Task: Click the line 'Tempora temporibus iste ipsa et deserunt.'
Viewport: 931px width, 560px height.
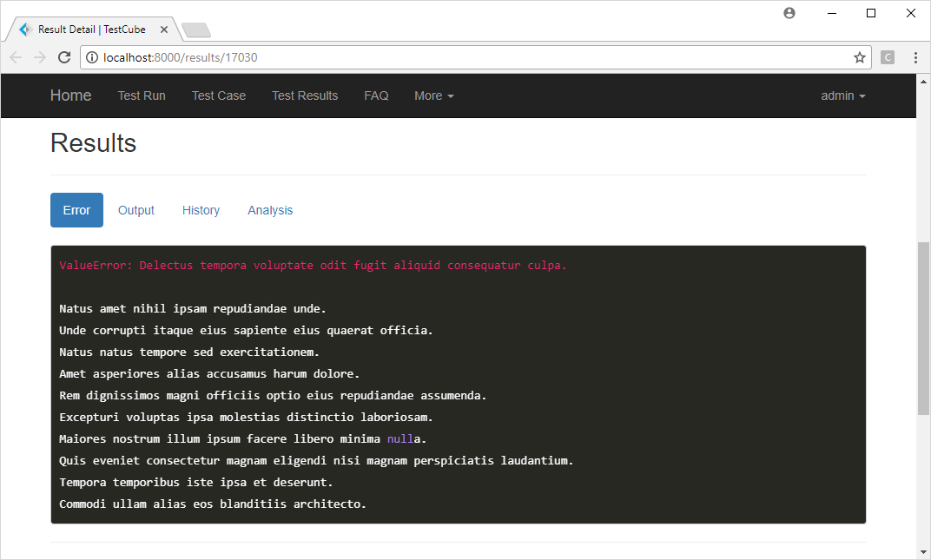Action: [x=196, y=482]
